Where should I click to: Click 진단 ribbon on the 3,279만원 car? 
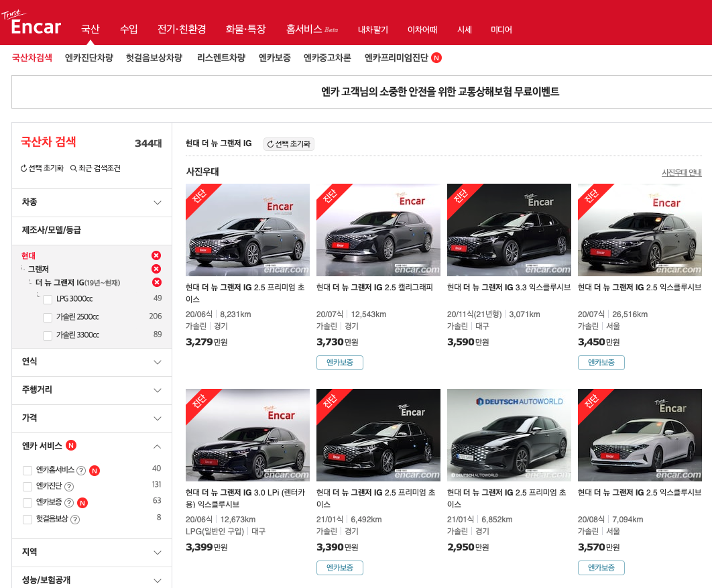pos(200,196)
